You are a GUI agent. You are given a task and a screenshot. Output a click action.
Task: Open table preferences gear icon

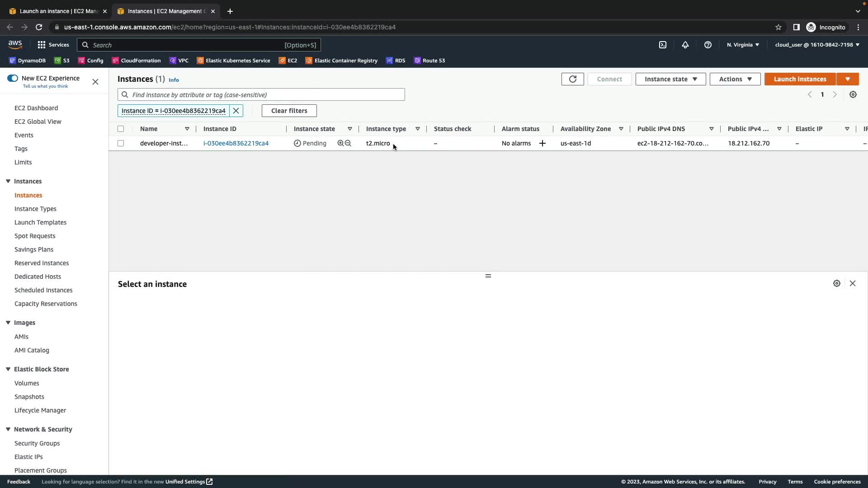click(x=853, y=95)
